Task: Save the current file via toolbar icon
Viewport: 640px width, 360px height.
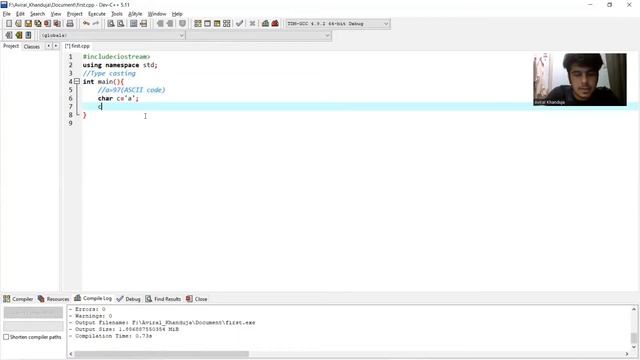Action: click(x=28, y=24)
